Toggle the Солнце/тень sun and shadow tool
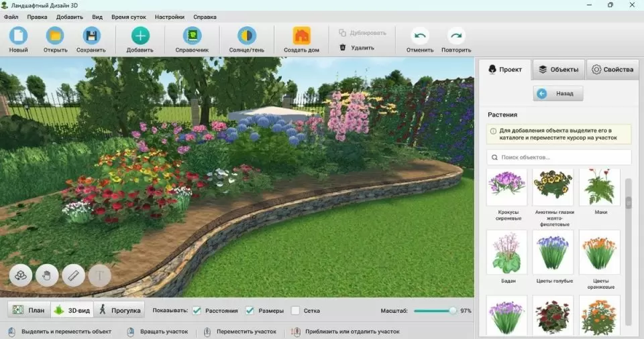The height and width of the screenshot is (339, 644). coord(247,36)
